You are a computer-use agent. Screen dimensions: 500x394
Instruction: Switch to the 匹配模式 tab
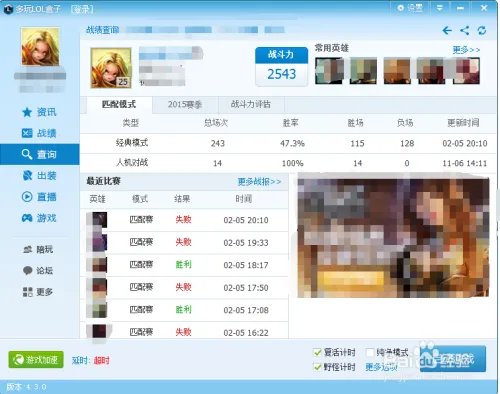(x=119, y=104)
